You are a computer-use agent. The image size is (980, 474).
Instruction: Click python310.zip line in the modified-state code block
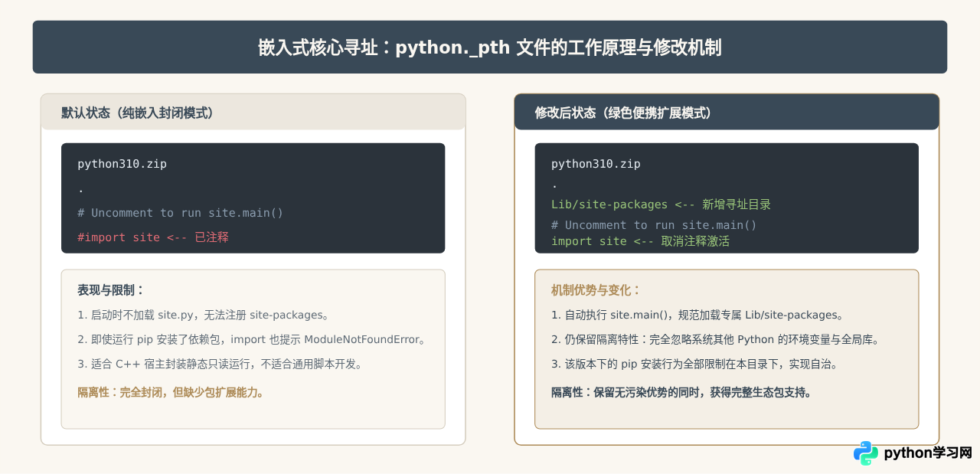point(596,164)
